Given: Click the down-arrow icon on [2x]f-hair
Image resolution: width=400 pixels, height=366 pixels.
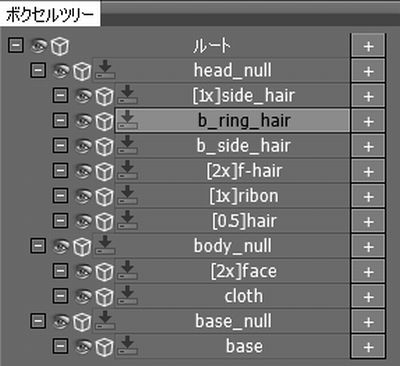Looking at the screenshot, I should (x=127, y=169).
